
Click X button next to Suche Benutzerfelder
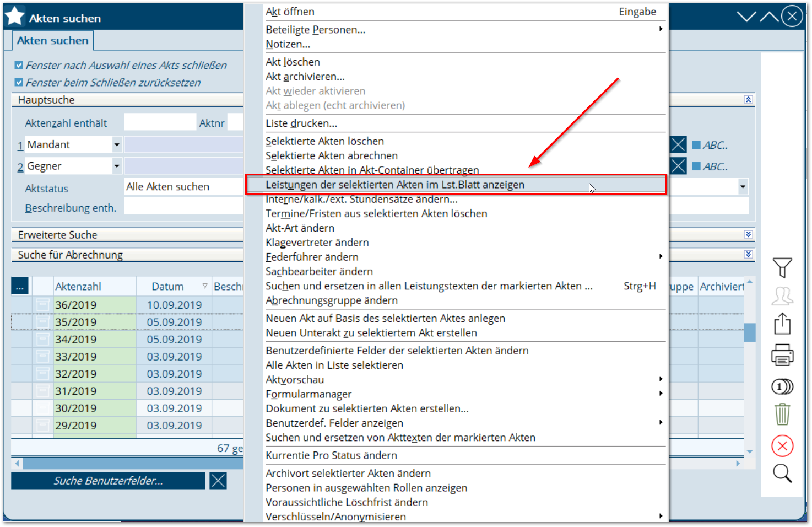click(218, 481)
